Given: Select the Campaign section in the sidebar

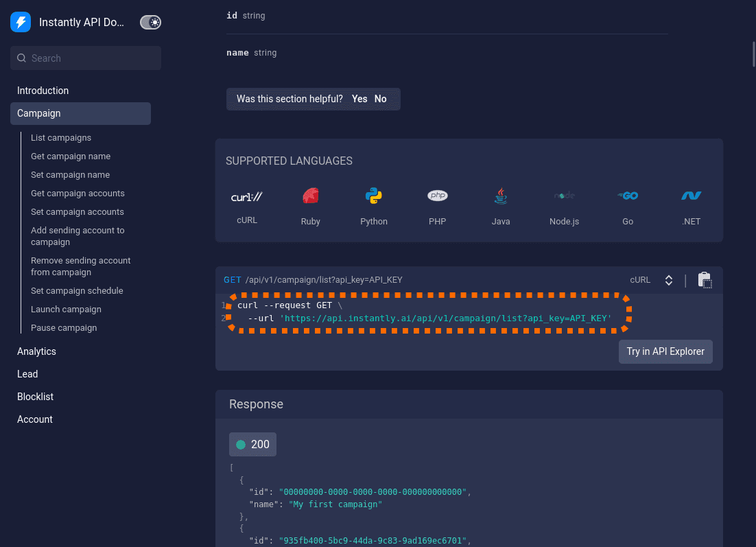Looking at the screenshot, I should [x=38, y=113].
